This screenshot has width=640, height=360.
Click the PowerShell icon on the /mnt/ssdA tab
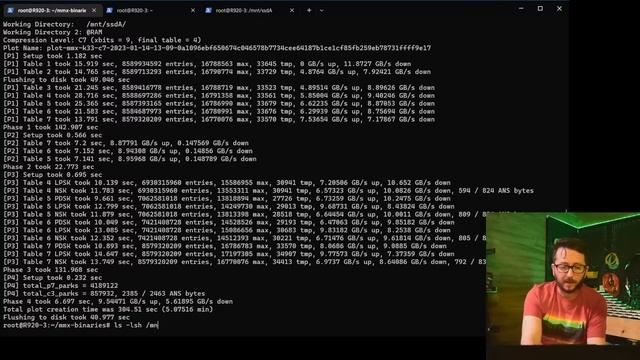click(x=209, y=10)
